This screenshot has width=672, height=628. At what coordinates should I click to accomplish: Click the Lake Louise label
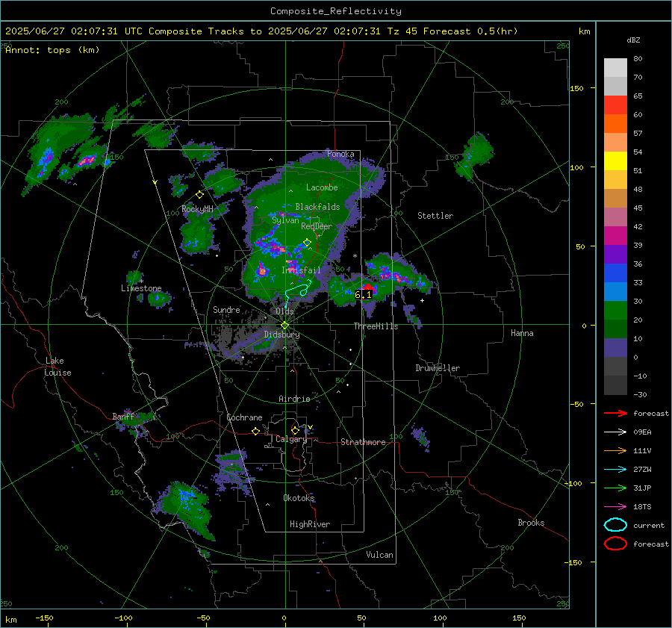click(x=57, y=367)
